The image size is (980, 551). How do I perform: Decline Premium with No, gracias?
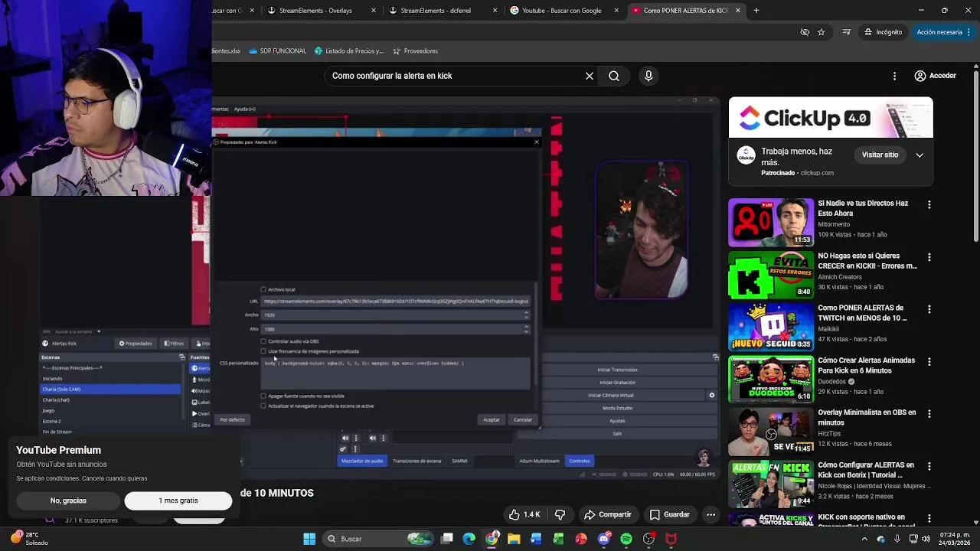tap(68, 500)
